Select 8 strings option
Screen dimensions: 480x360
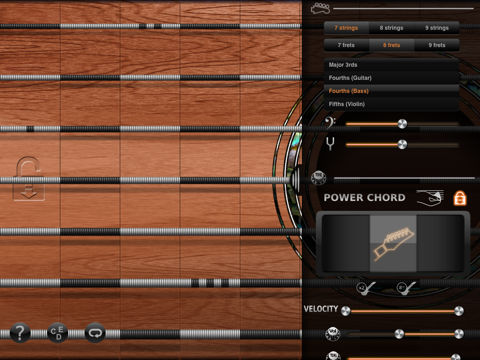click(x=391, y=28)
